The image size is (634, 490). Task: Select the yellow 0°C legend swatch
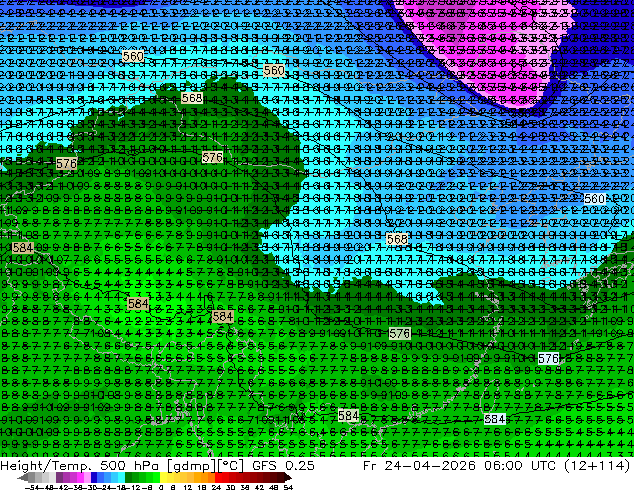tap(164, 477)
